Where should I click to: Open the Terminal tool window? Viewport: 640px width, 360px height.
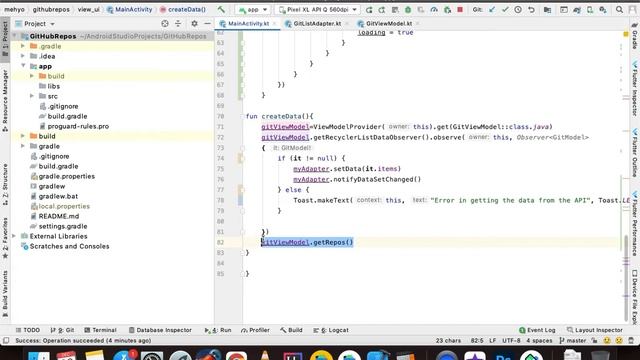coord(100,330)
